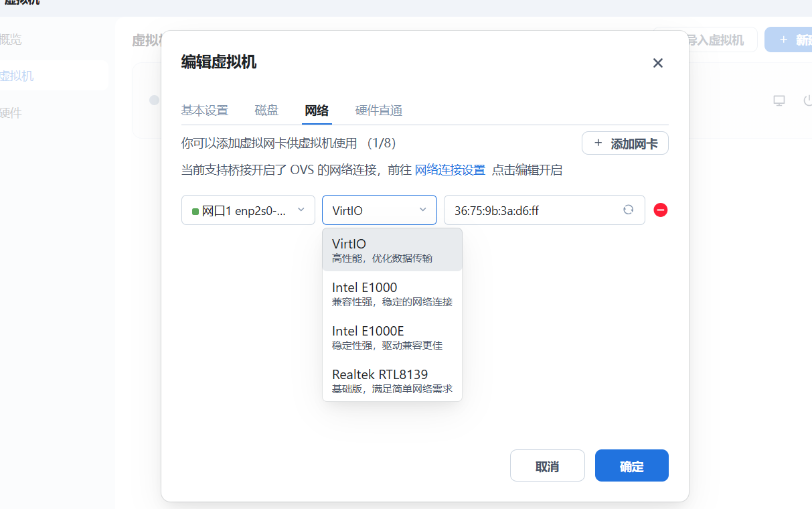Go to the 硬件直通 tab
Image resolution: width=812 pixels, height=509 pixels.
click(378, 111)
